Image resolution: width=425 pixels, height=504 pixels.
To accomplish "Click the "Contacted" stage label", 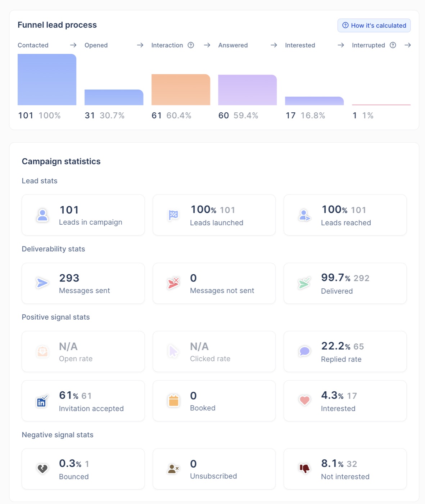I will click(x=33, y=45).
